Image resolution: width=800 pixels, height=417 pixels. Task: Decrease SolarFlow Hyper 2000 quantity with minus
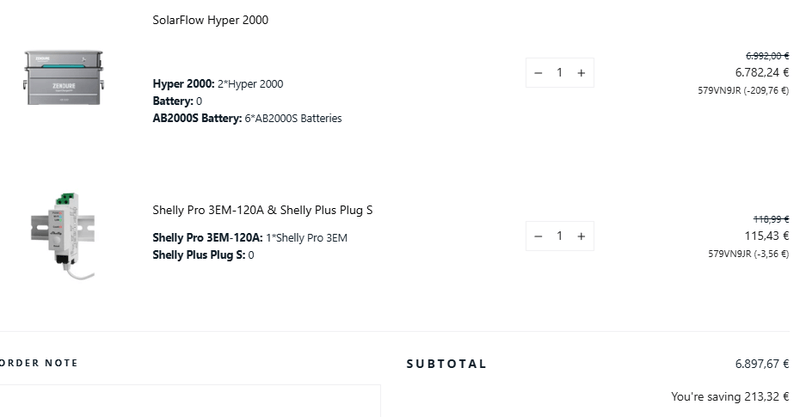click(538, 72)
